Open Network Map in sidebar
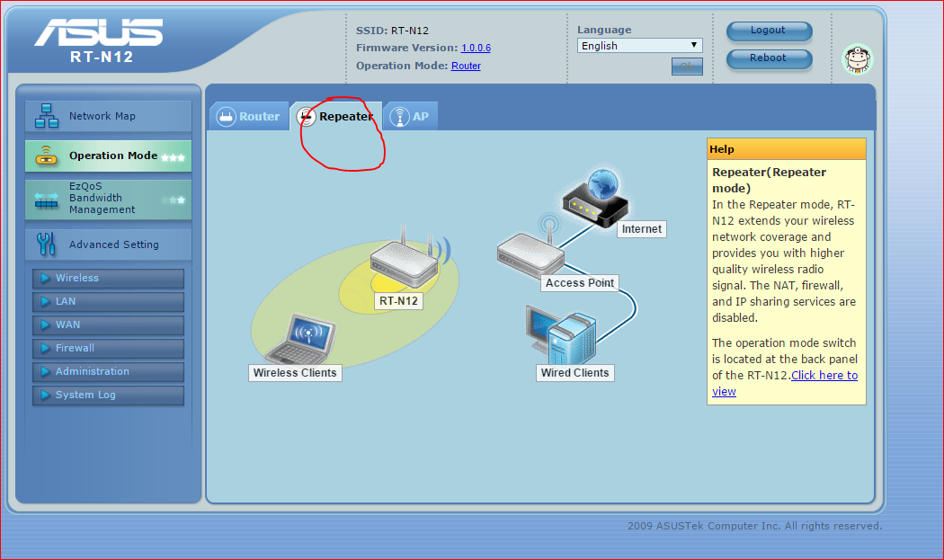Image resolution: width=944 pixels, height=560 pixels. pos(109,116)
